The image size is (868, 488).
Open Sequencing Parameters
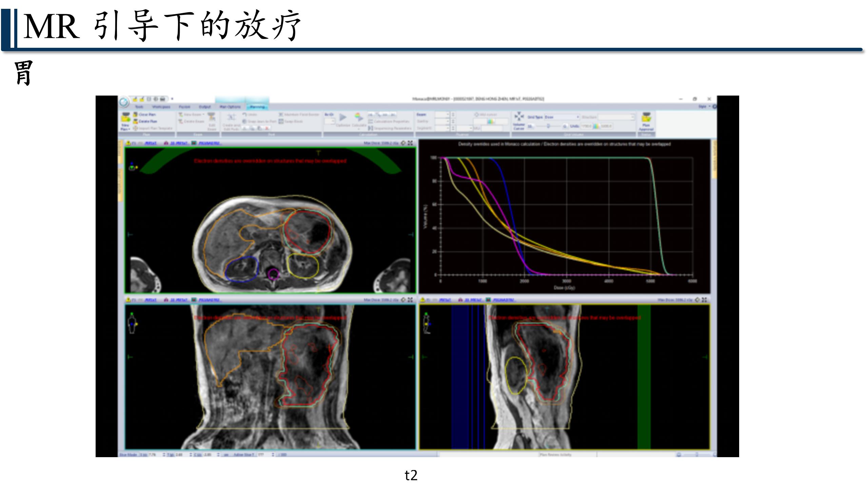click(x=390, y=128)
